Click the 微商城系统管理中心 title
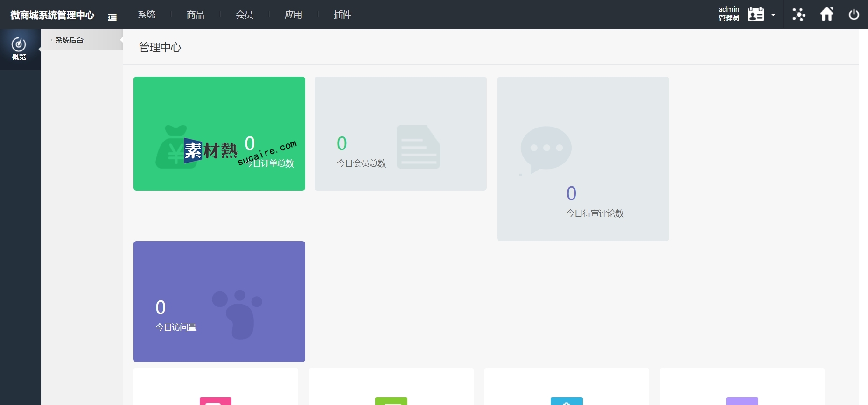 pos(52,15)
